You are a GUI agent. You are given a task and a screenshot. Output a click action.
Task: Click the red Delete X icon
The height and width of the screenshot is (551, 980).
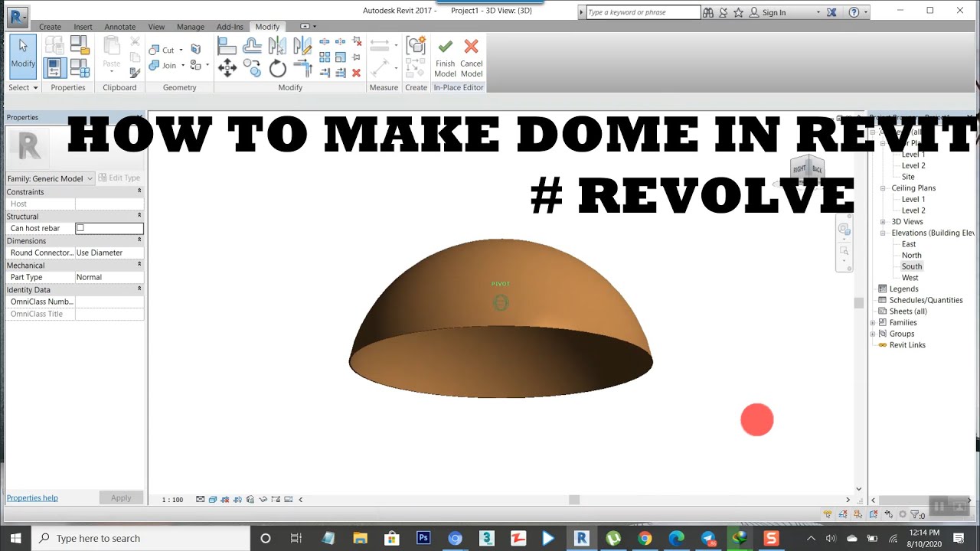[x=356, y=73]
